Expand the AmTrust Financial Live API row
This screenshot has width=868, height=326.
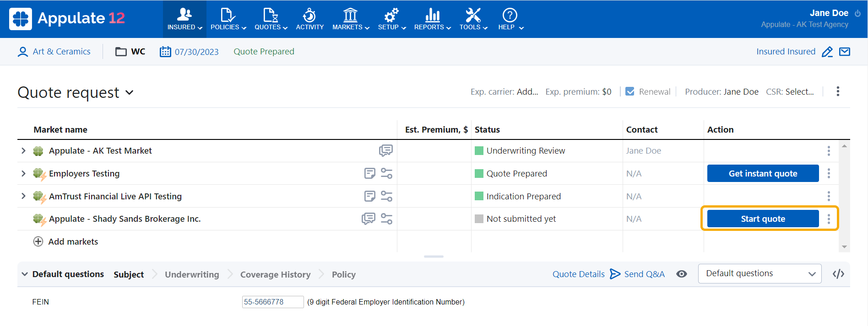coord(23,196)
